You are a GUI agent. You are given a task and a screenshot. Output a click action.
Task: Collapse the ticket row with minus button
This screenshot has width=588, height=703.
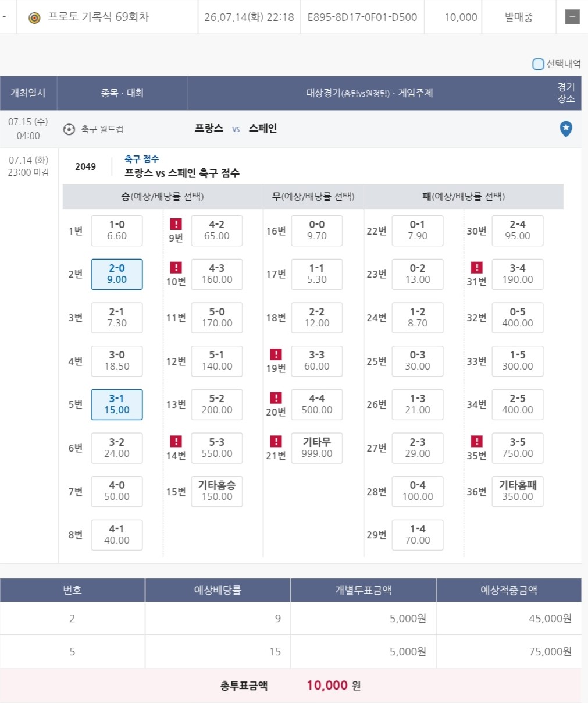pos(572,17)
